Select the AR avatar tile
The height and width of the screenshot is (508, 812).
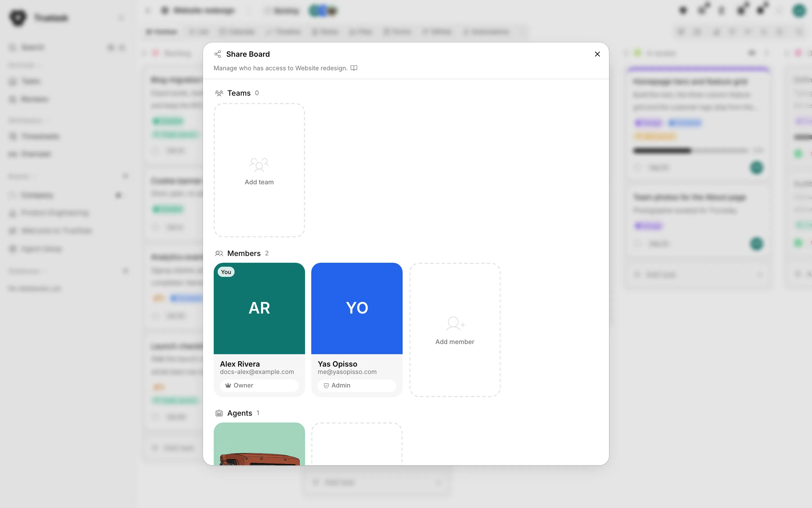tap(259, 308)
